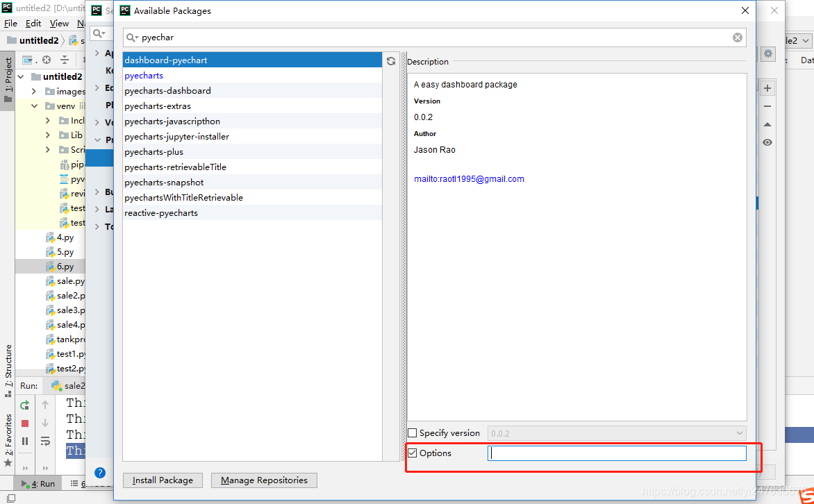Open the View menu
Image resolution: width=814 pixels, height=504 pixels.
tap(59, 24)
